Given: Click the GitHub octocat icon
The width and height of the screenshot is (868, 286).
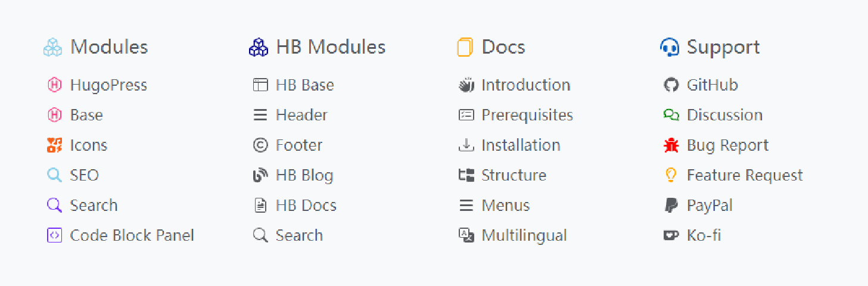Looking at the screenshot, I should 671,85.
